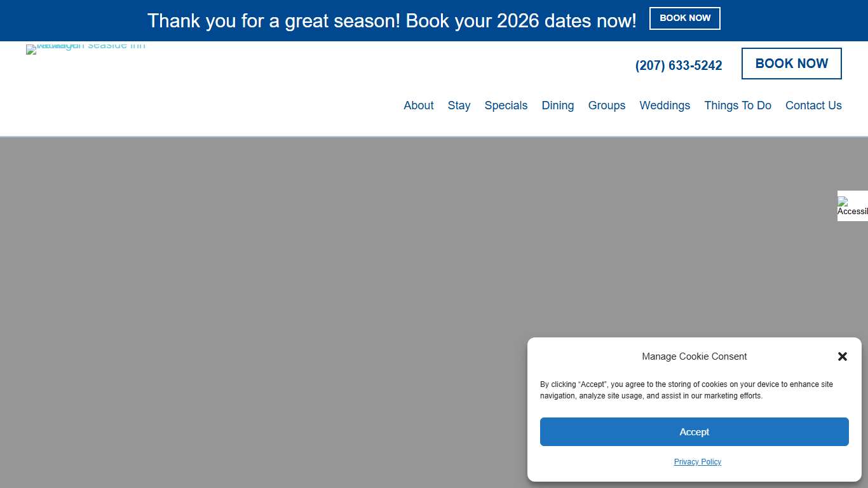This screenshot has width=868, height=488.
Task: Click the small banner Book Now button
Action: click(x=684, y=18)
